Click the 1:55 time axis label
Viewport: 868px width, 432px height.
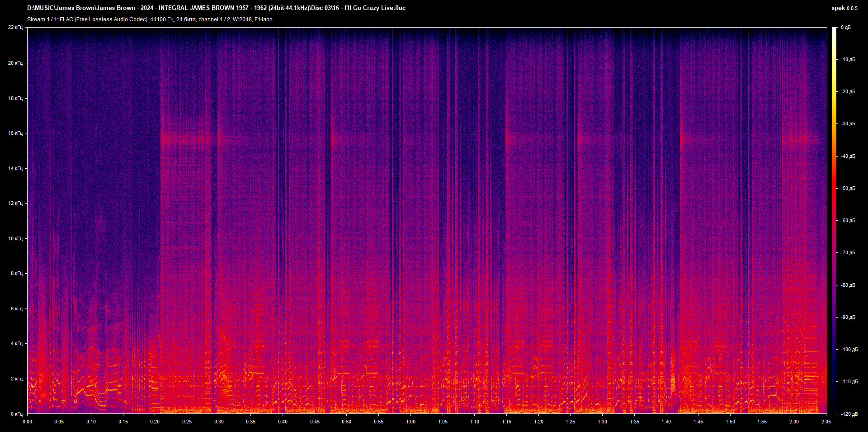coord(762,422)
